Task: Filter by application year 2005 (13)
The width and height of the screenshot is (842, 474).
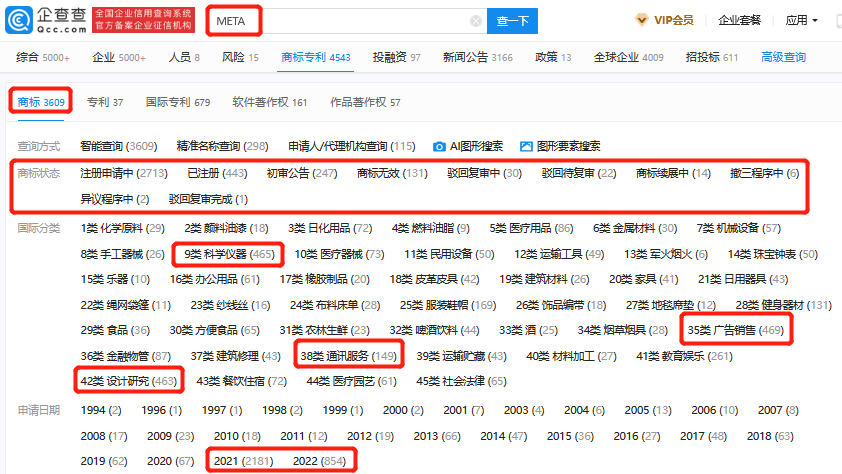Action: 648,410
